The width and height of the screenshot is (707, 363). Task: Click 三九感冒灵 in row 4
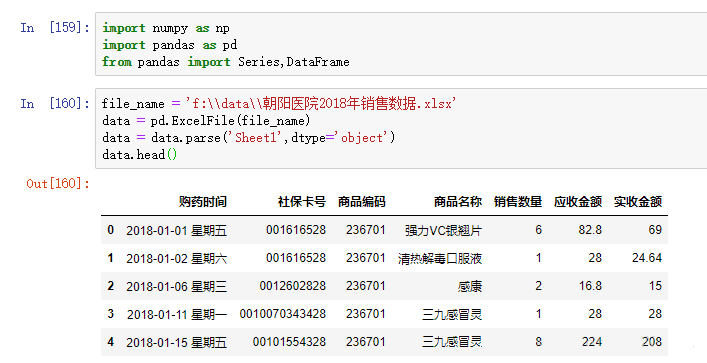452,342
